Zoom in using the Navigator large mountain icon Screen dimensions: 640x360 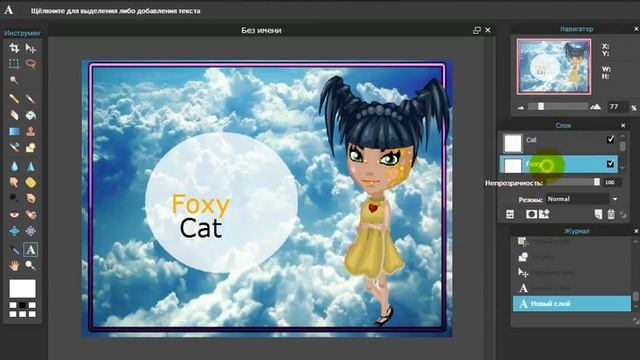(x=596, y=107)
